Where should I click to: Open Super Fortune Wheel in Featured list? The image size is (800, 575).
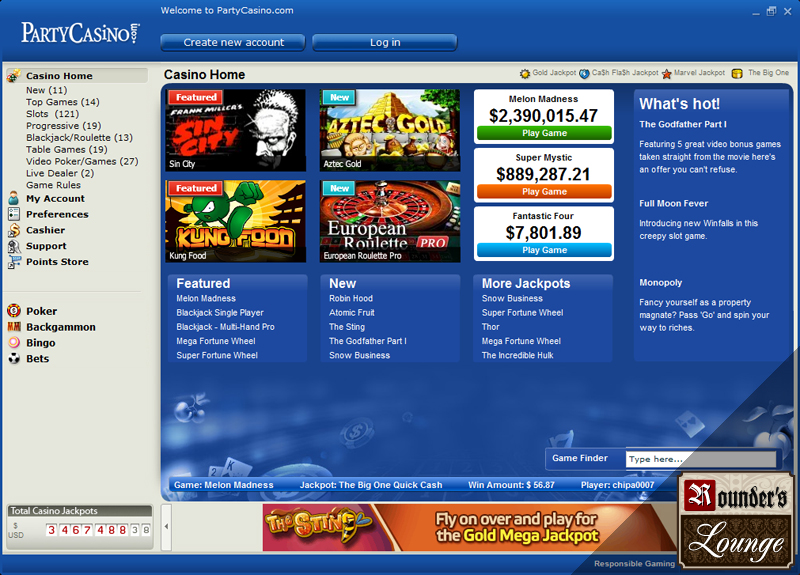click(x=217, y=356)
